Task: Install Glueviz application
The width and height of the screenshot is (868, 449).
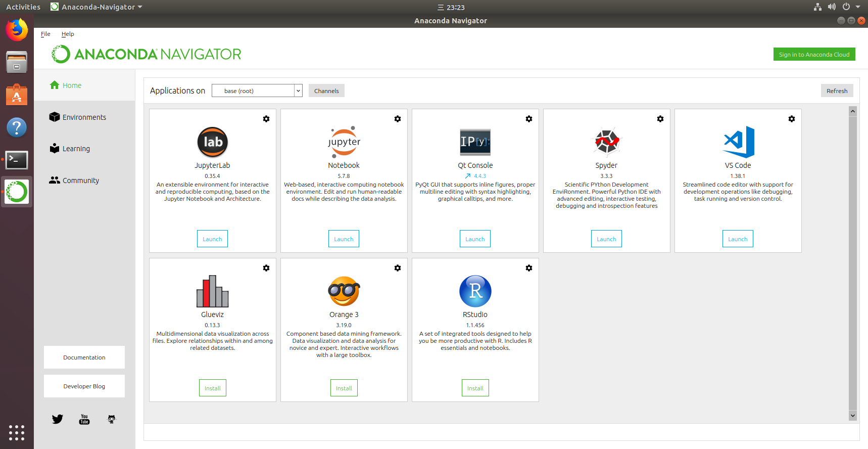Action: tap(212, 388)
